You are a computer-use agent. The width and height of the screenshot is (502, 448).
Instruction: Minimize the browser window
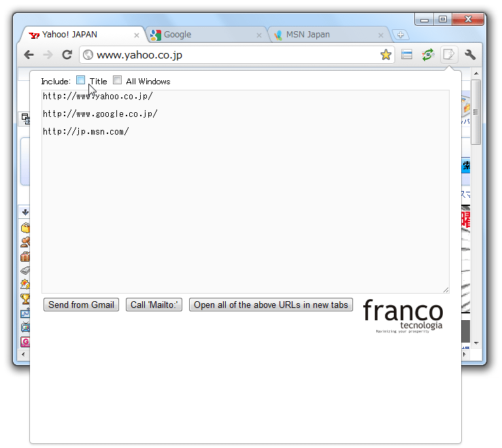coord(424,20)
